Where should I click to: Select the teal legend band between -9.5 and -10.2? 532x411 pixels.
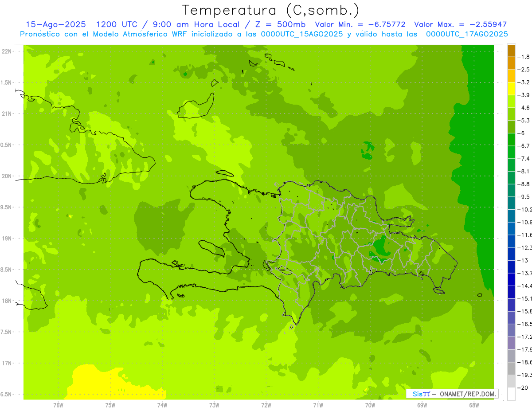pos(511,203)
